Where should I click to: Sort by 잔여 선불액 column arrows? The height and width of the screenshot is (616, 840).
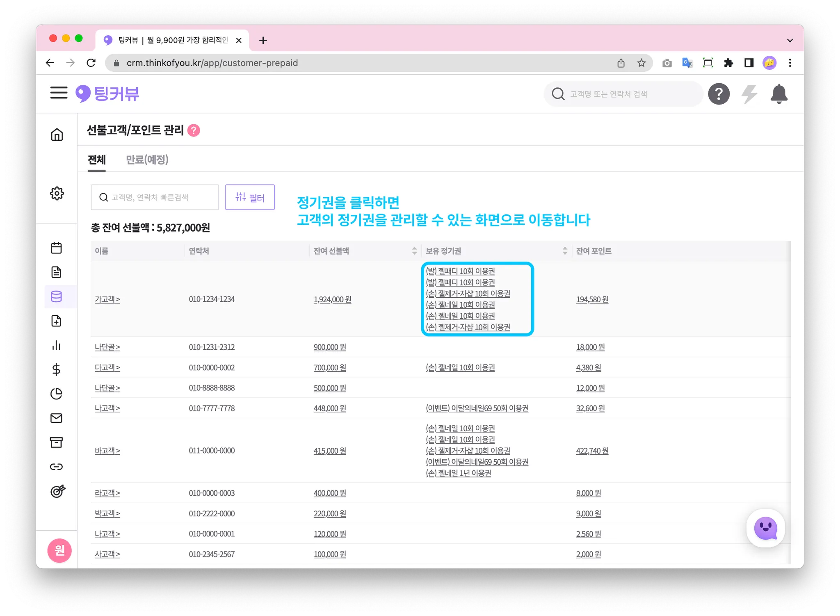[x=414, y=251]
